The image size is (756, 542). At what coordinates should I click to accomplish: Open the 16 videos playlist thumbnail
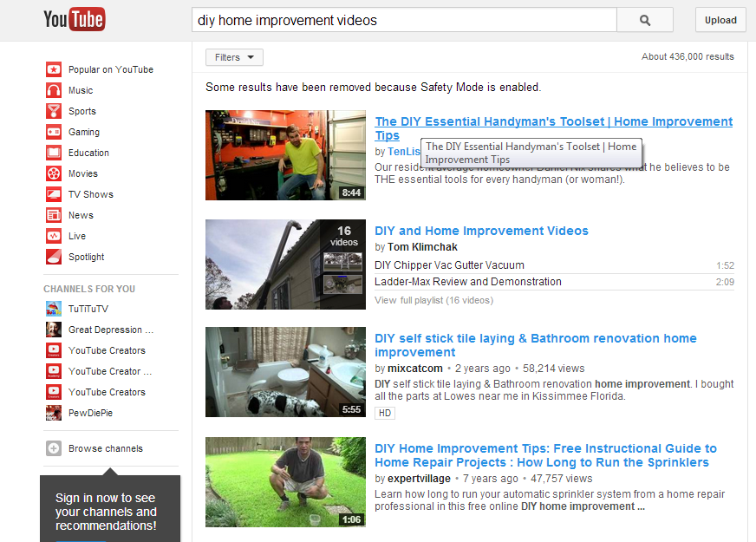point(285,264)
